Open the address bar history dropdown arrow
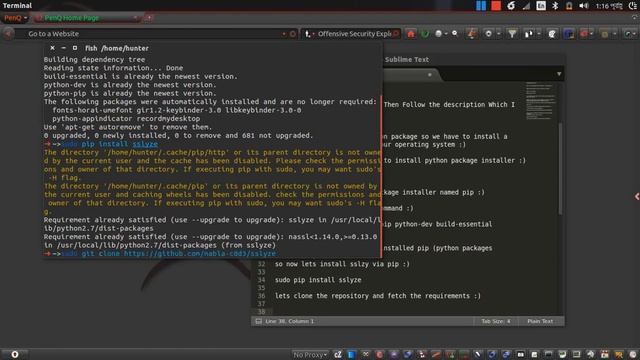This screenshot has width=640, height=360. (284, 34)
